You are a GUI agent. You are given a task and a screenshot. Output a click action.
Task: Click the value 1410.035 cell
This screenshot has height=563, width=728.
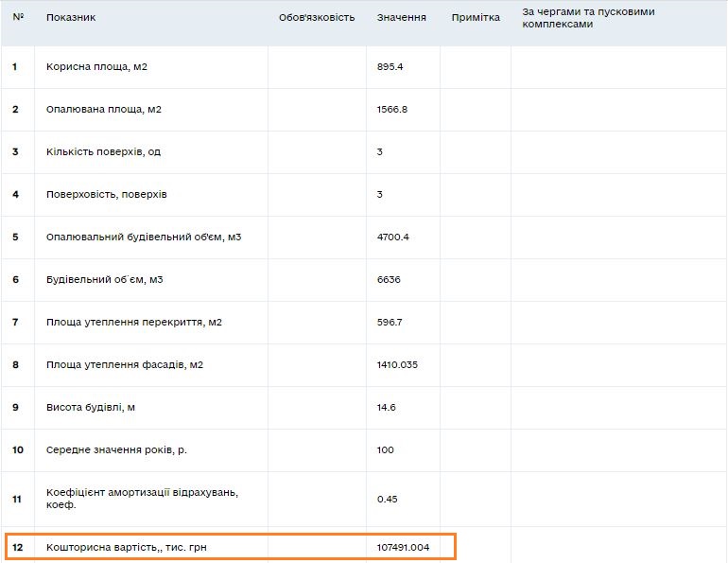pos(397,365)
